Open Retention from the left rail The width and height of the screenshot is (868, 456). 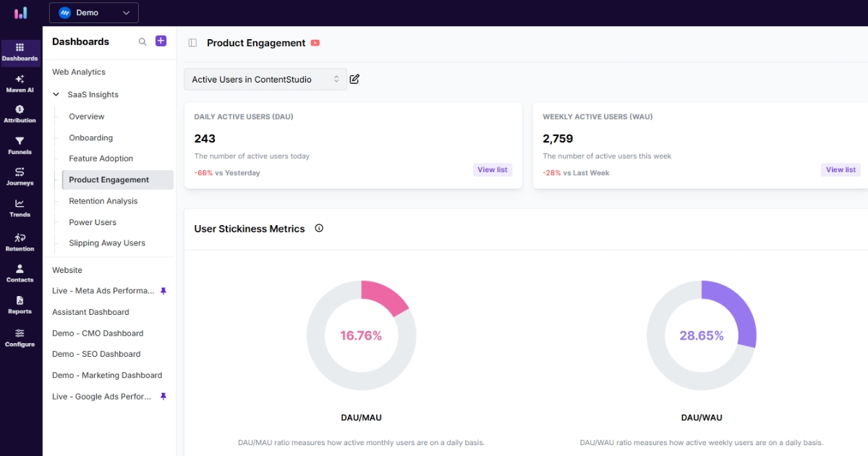(20, 242)
